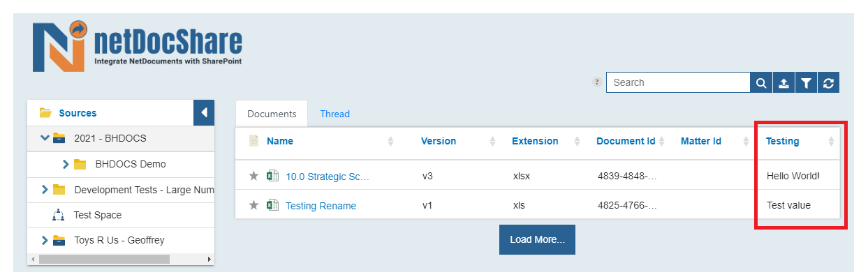The width and height of the screenshot is (868, 277).
Task: Expand the BHDOCS Demo folder
Action: pyautogui.click(x=66, y=164)
